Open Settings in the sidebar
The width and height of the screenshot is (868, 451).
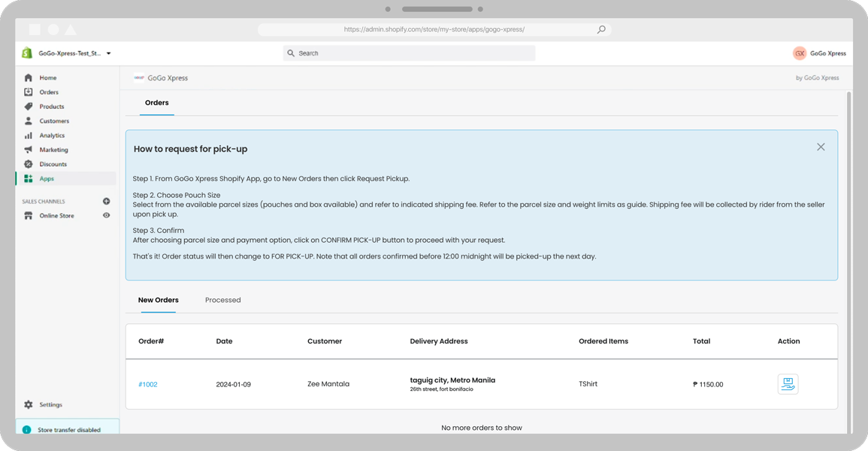(x=51, y=405)
